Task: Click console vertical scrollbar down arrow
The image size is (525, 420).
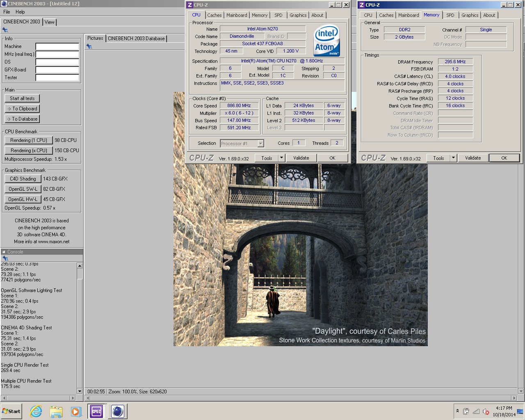Action: pos(80,391)
